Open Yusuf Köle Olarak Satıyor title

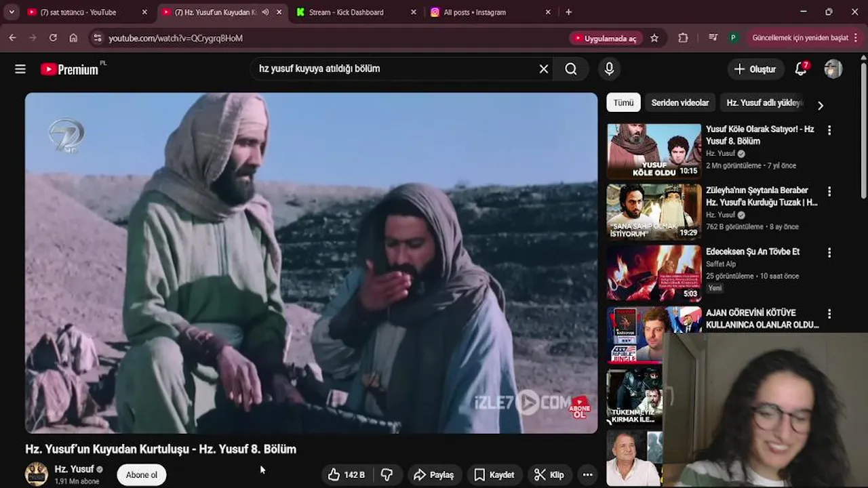tap(760, 134)
